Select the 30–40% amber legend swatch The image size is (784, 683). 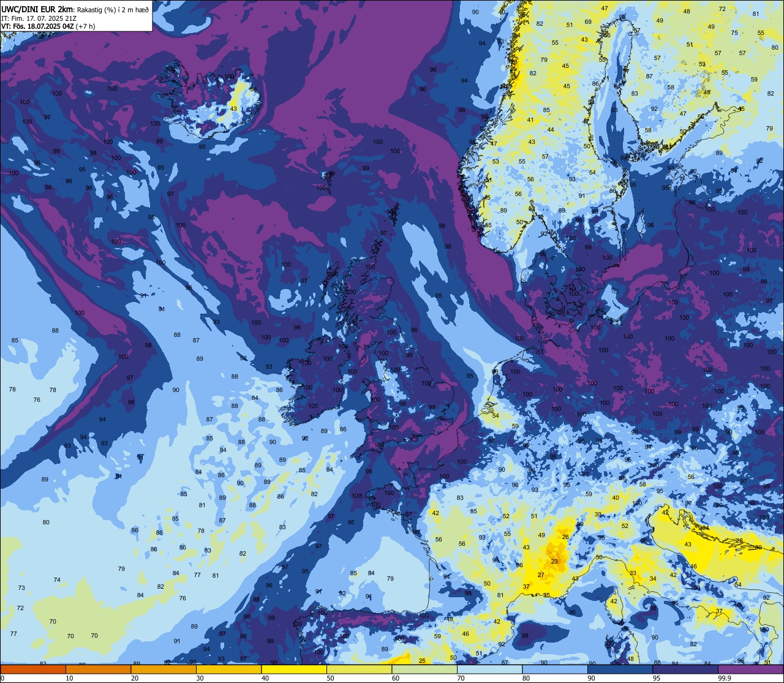[x=228, y=669]
